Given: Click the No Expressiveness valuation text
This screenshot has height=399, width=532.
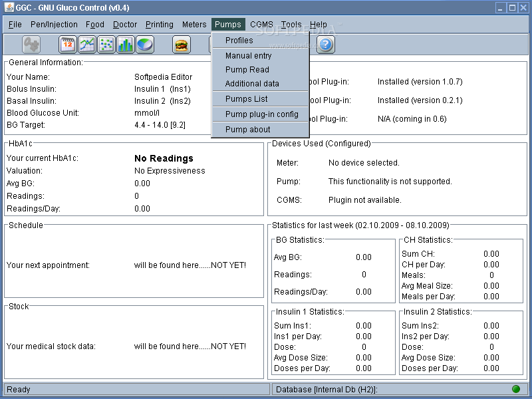Looking at the screenshot, I should (x=170, y=171).
